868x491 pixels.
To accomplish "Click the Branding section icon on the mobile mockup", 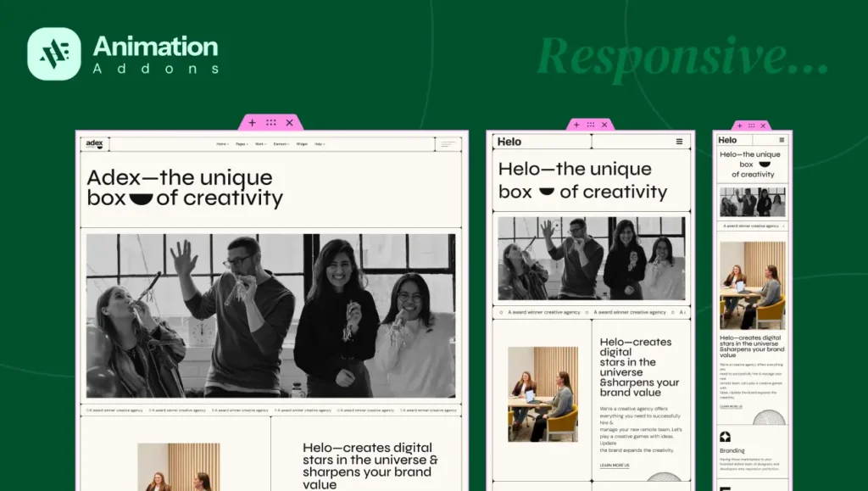I will 726,437.
